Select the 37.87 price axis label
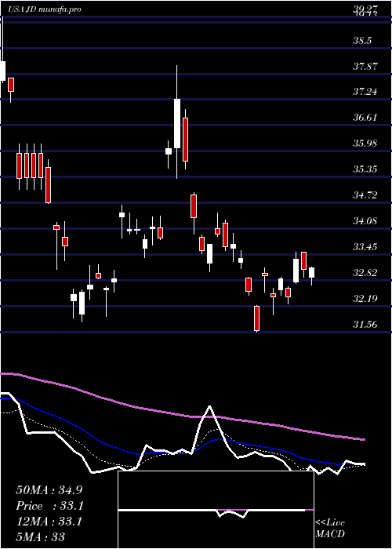392x549 pixels. (x=365, y=66)
